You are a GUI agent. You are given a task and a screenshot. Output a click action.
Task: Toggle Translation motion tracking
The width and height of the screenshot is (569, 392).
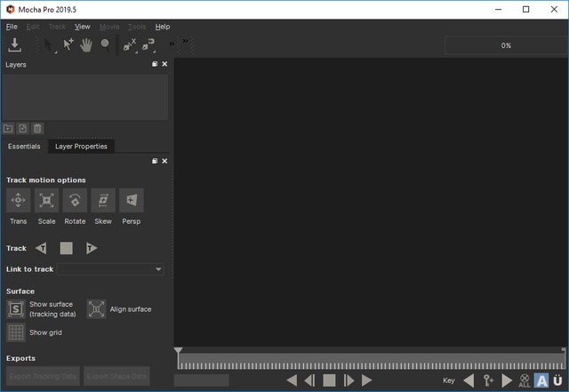pos(18,201)
